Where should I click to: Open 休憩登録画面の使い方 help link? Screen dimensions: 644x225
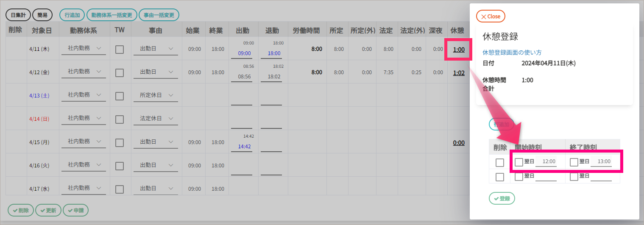pyautogui.click(x=512, y=53)
